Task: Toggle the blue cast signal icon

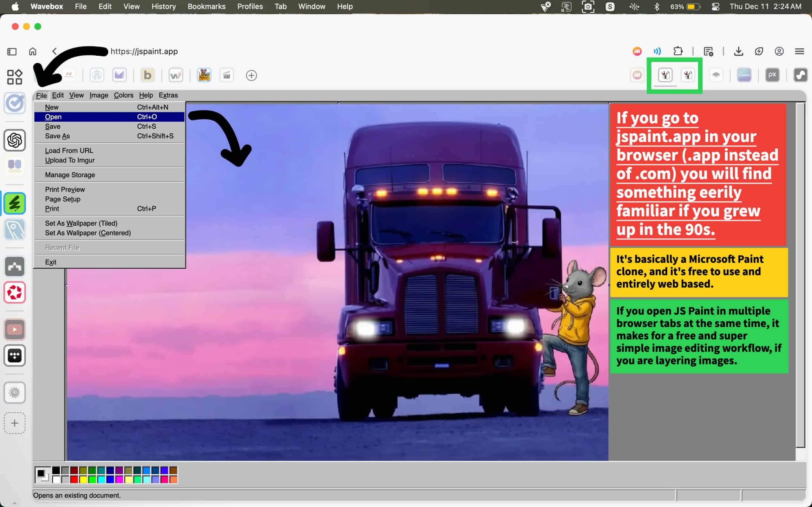Action: click(657, 51)
